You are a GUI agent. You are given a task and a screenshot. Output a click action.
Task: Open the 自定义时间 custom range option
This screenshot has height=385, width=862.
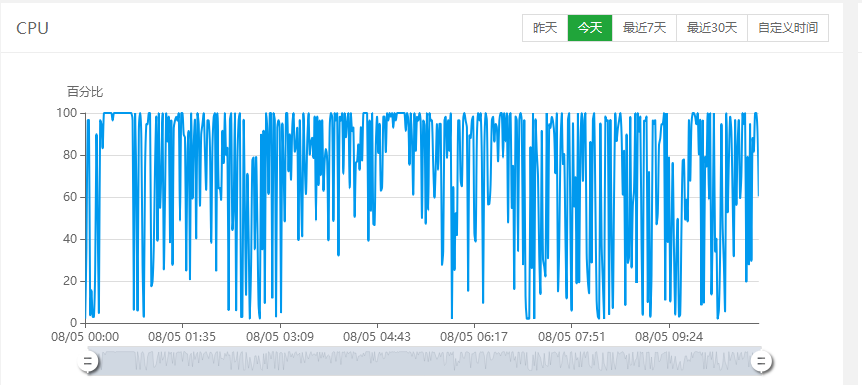[x=788, y=28]
